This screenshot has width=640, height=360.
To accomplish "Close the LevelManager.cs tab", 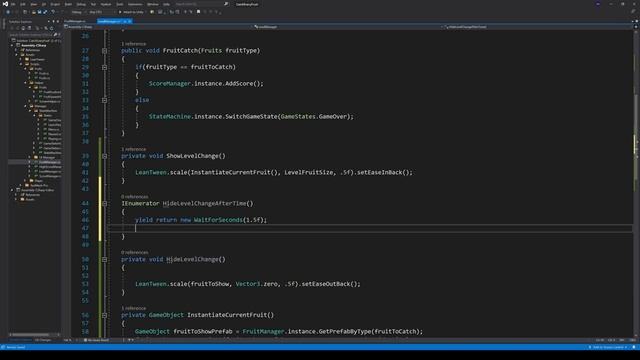I will (x=129, y=21).
